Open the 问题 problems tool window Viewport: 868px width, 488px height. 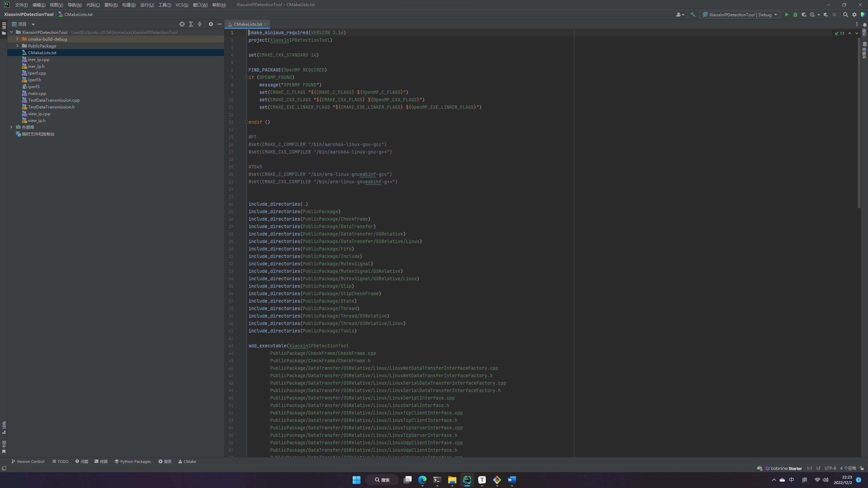pyautogui.click(x=82, y=462)
